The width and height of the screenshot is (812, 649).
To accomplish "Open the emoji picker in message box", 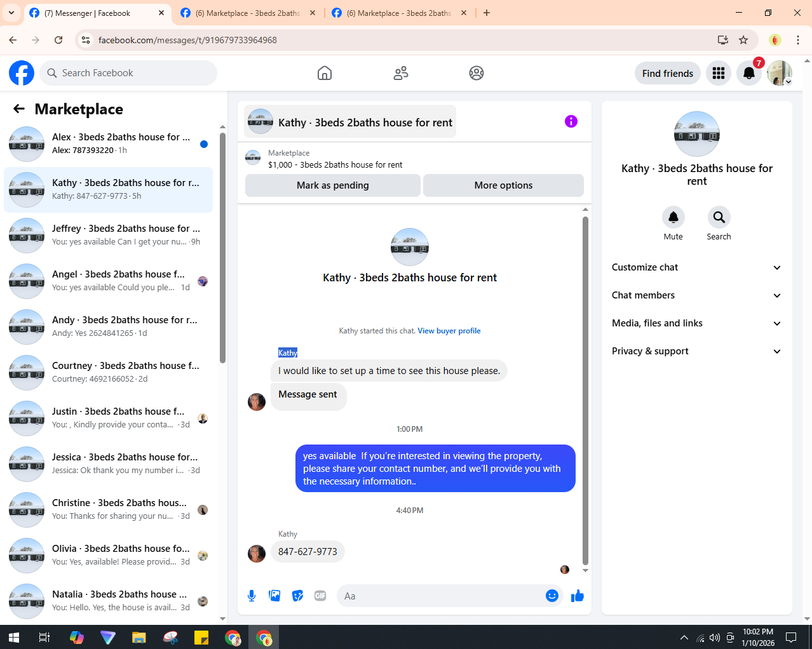I will [551, 596].
